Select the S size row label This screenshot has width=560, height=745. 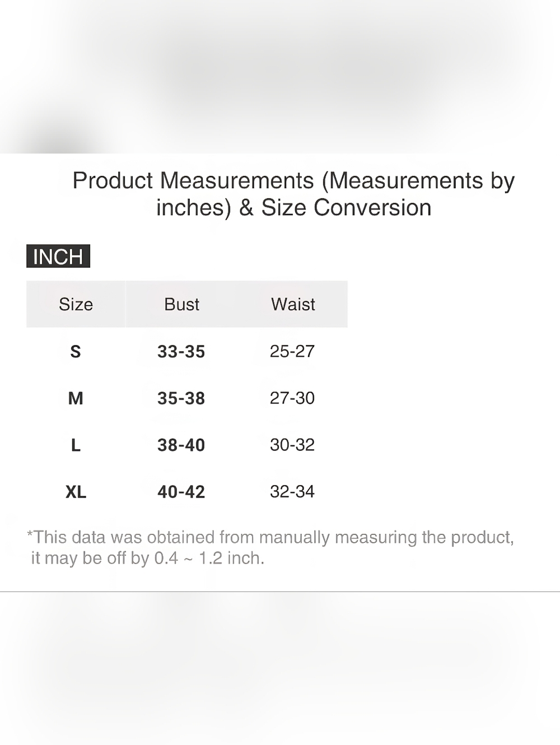point(76,352)
